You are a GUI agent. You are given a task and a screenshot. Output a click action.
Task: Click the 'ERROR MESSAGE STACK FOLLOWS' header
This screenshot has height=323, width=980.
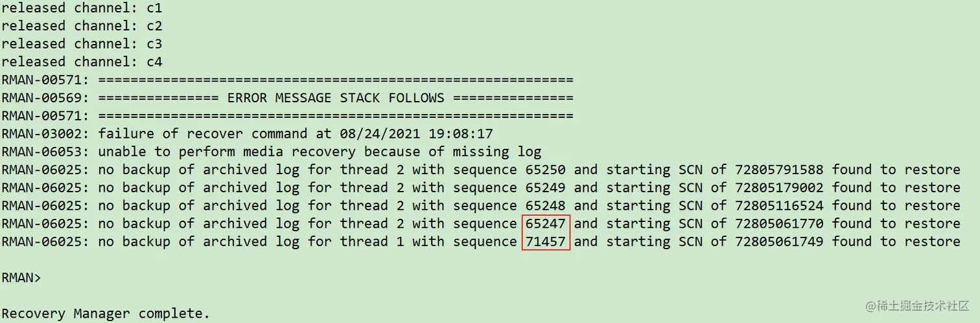[336, 98]
